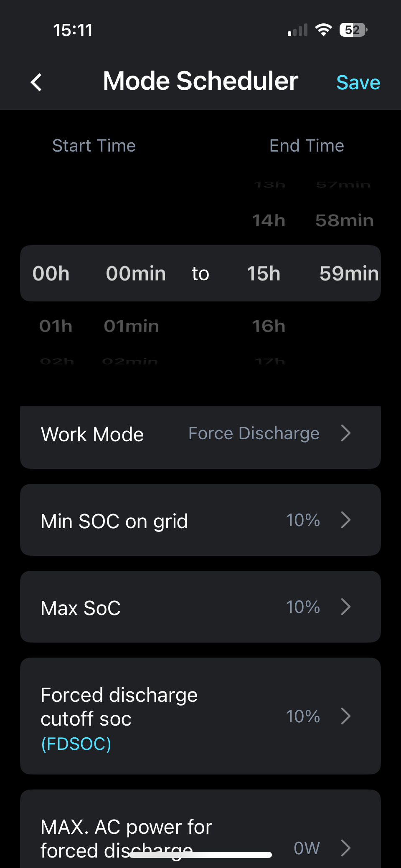Select 16h in end hour picker
The image size is (401, 868).
[x=268, y=326]
